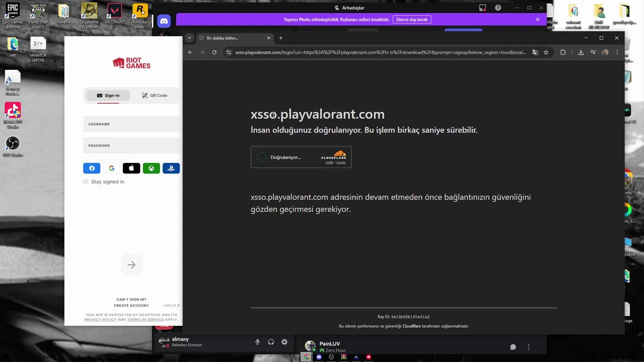Open the Cloudflare link in footer

(x=412, y=326)
